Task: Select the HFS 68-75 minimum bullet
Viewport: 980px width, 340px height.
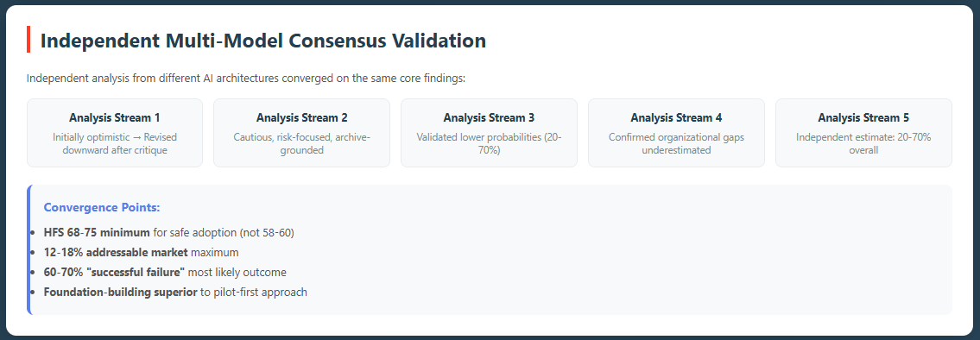Action: tap(168, 232)
